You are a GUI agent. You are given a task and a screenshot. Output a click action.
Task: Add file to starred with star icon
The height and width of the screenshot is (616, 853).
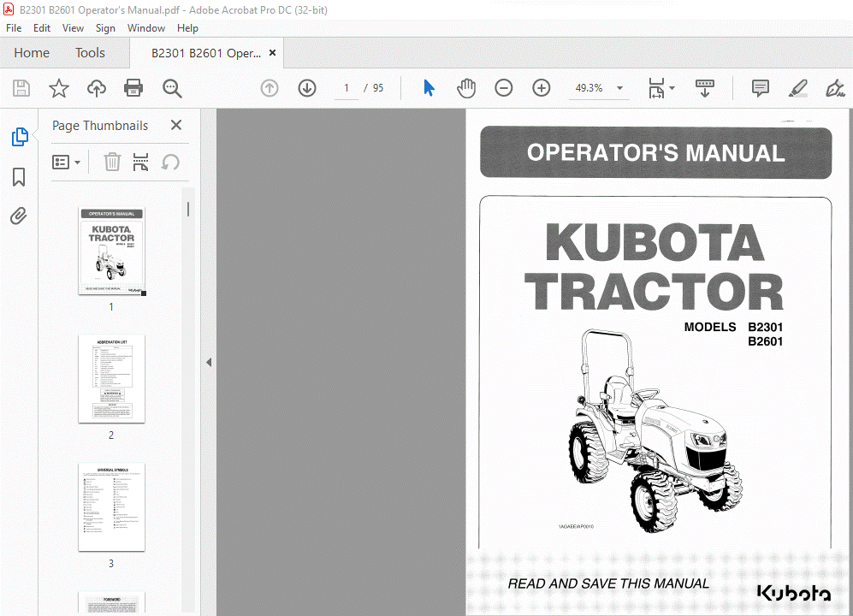(x=59, y=88)
